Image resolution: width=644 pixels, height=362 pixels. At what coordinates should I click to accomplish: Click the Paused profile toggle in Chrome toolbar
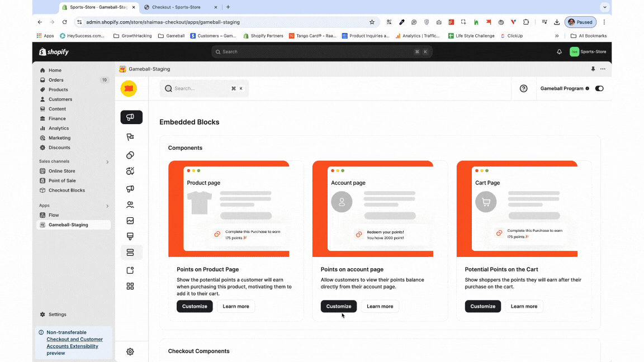click(580, 22)
